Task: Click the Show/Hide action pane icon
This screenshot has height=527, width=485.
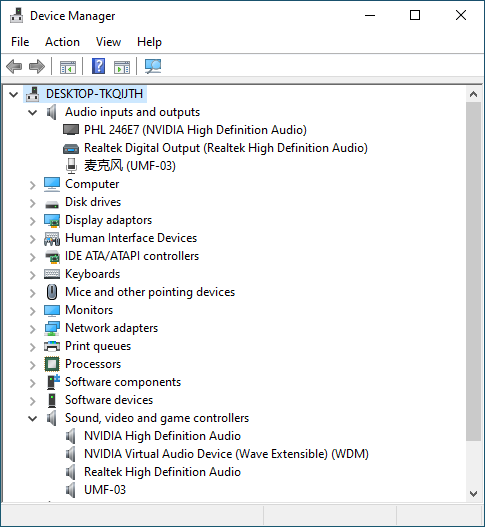Action: coord(122,67)
